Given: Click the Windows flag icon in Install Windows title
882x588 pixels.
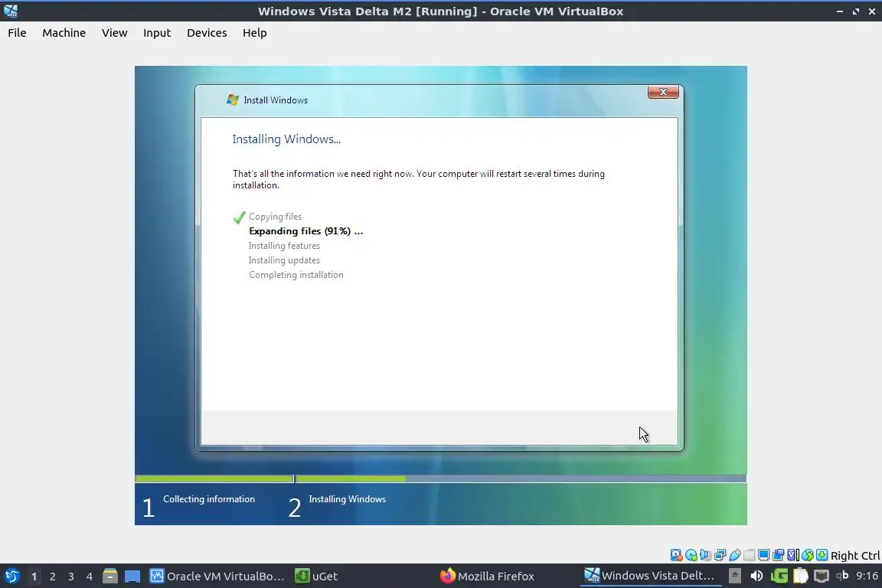Looking at the screenshot, I should tap(232, 100).
